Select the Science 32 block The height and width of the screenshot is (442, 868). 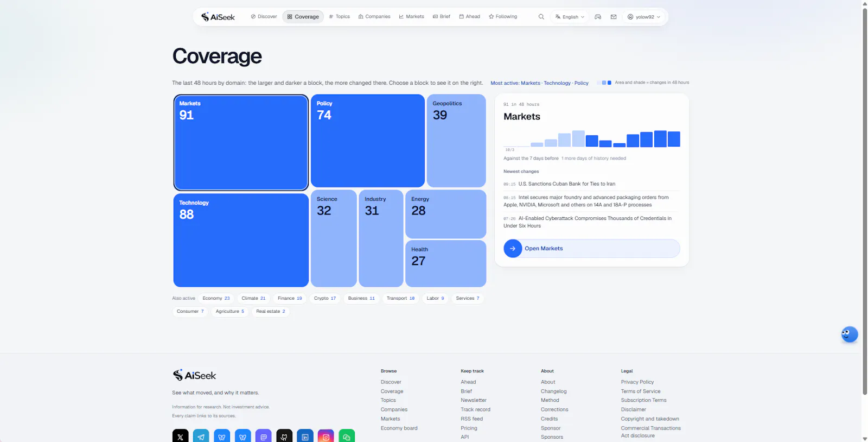(334, 238)
